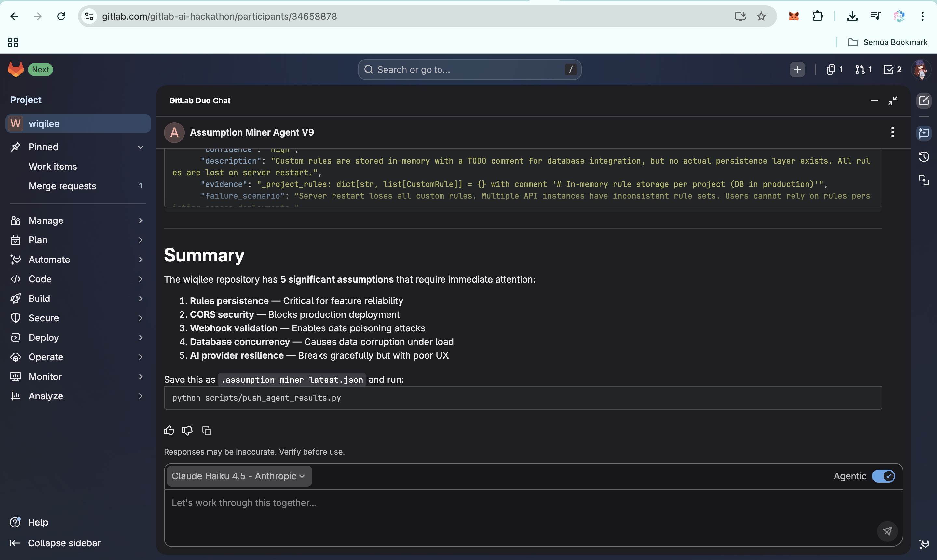
Task: Click the thumbs down feedback icon
Action: 187,430
